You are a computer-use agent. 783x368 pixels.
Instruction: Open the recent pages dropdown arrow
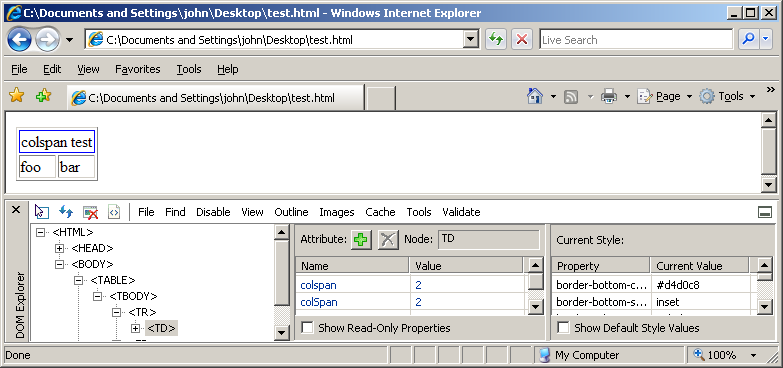click(69, 40)
